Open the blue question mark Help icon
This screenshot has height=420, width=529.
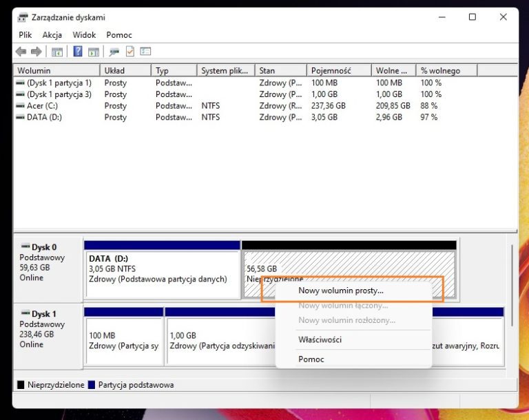78,51
